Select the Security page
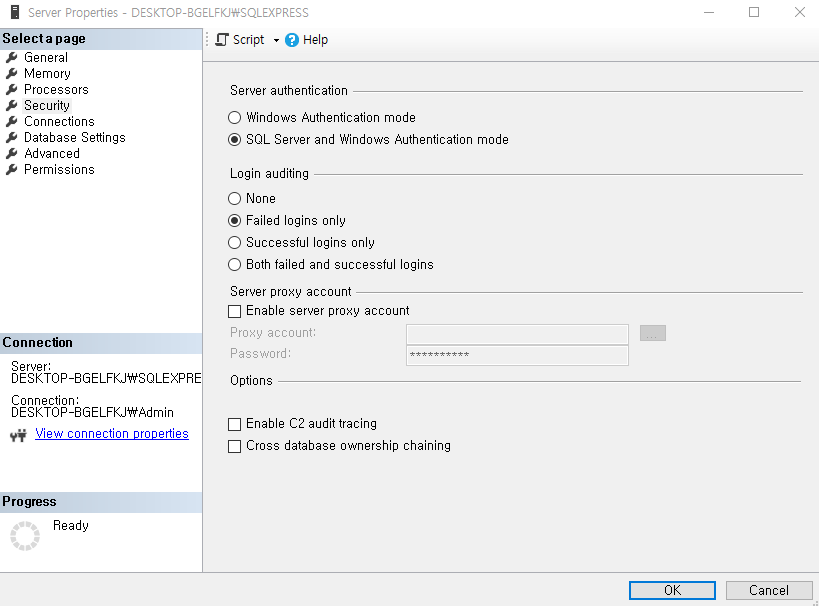819x606 pixels. (x=46, y=106)
